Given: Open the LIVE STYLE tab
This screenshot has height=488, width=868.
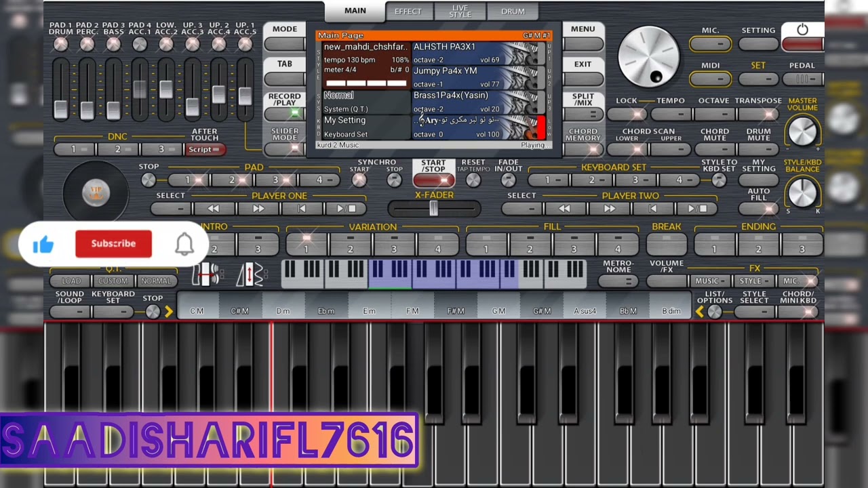Looking at the screenshot, I should (460, 12).
